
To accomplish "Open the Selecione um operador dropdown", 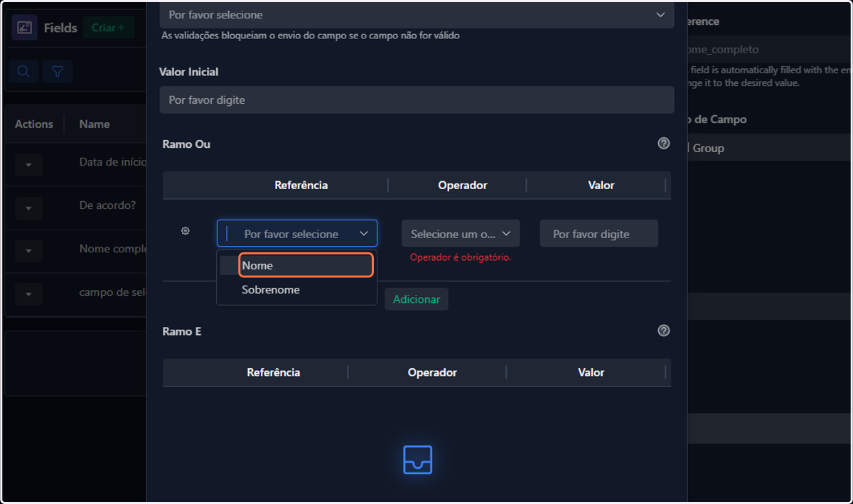I will tap(461, 233).
